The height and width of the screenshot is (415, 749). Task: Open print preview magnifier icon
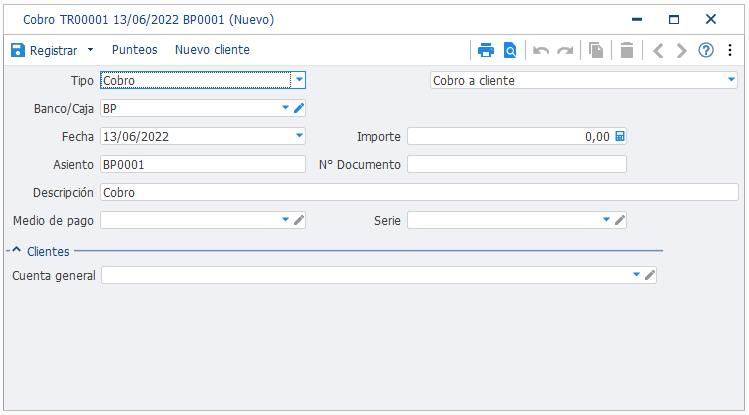[510, 50]
